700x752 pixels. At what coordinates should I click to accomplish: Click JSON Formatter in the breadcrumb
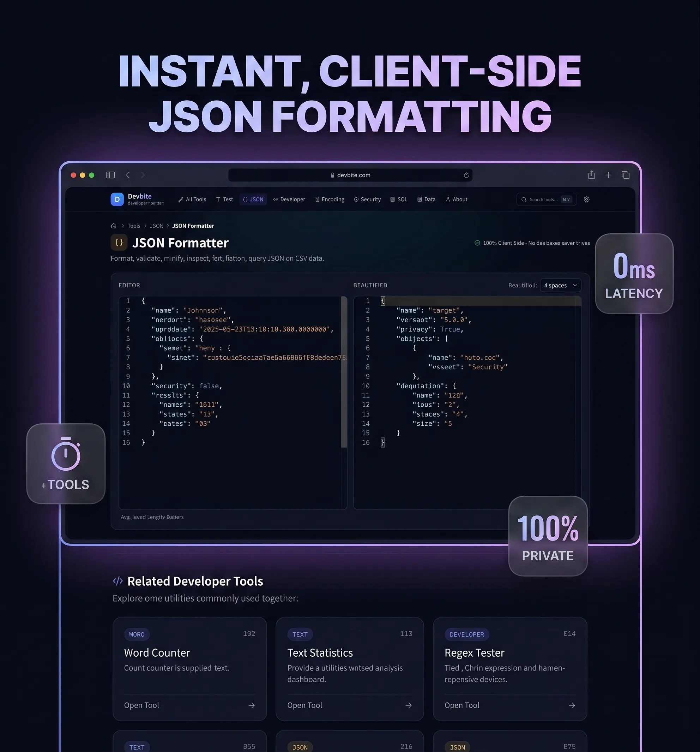(x=193, y=226)
